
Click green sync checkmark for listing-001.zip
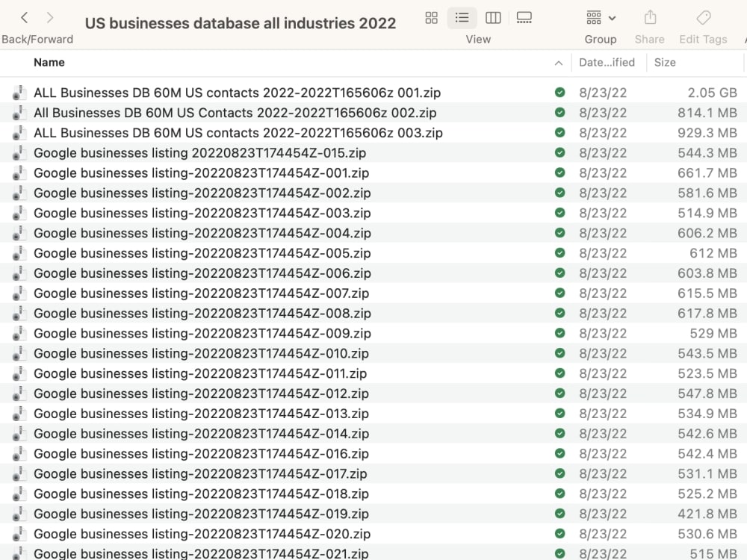coord(560,172)
